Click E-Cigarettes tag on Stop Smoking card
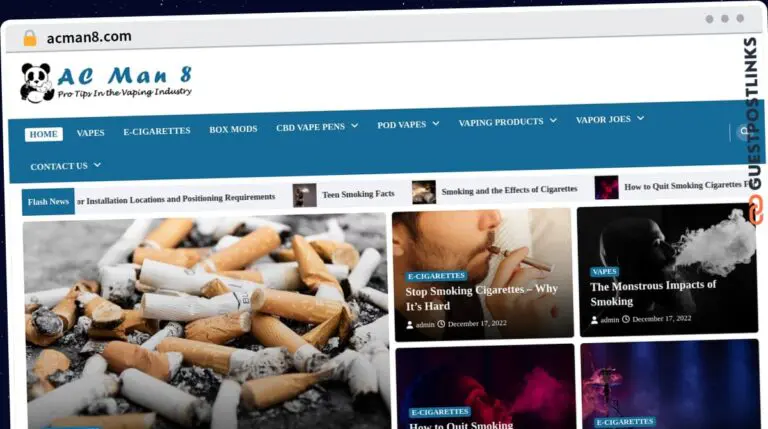Viewport: 768px width, 429px height. tap(436, 276)
